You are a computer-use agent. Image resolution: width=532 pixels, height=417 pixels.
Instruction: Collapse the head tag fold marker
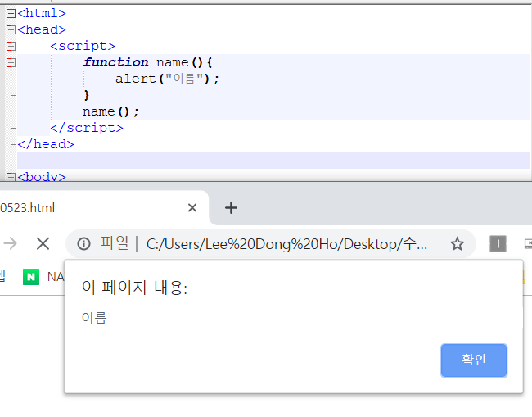[11, 29]
